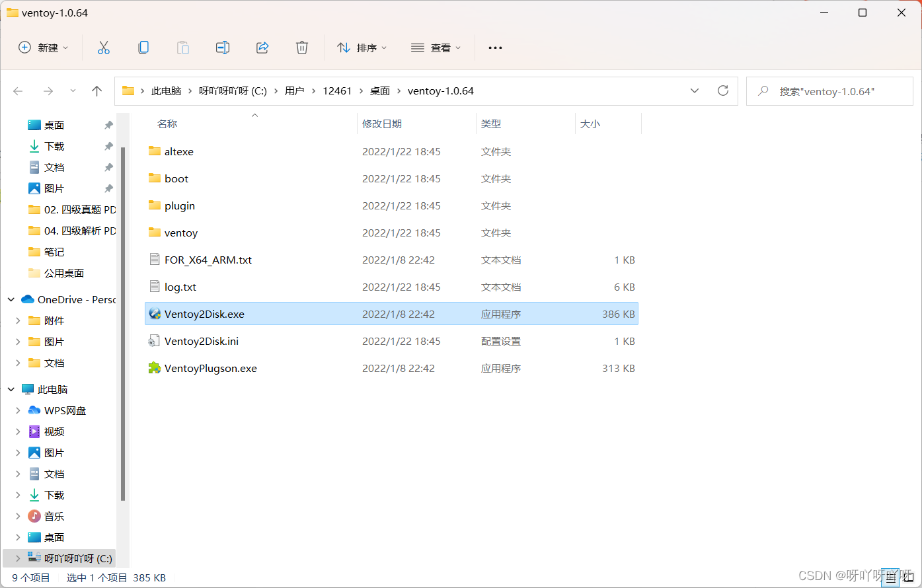Click the Copy icon in toolbar
The width and height of the screenshot is (922, 588).
point(143,48)
